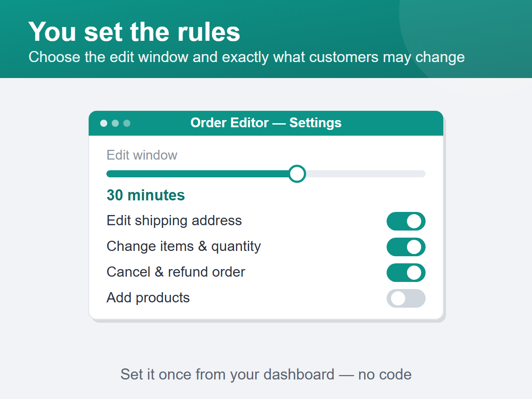Image resolution: width=532 pixels, height=399 pixels.
Task: Enable the Add products toggle
Action: tap(406, 298)
